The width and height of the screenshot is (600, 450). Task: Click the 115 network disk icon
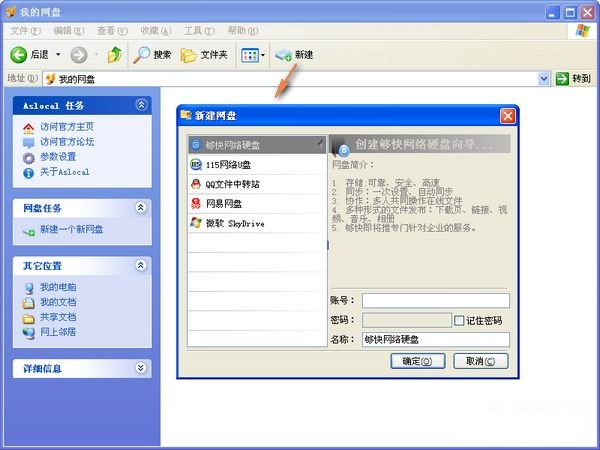coord(196,165)
